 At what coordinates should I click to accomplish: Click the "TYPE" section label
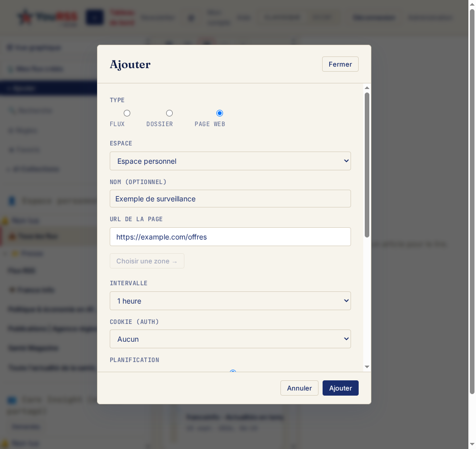click(x=117, y=100)
